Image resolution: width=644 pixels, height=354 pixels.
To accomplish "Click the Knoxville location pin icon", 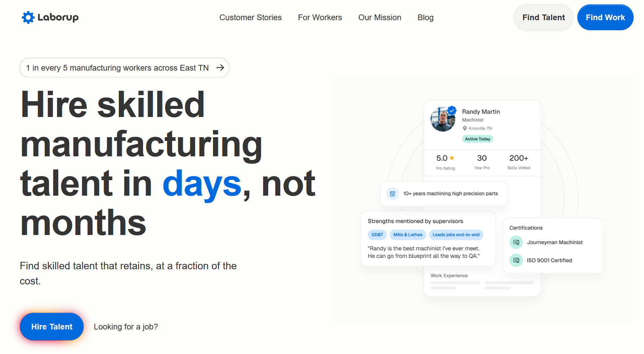I will [465, 128].
